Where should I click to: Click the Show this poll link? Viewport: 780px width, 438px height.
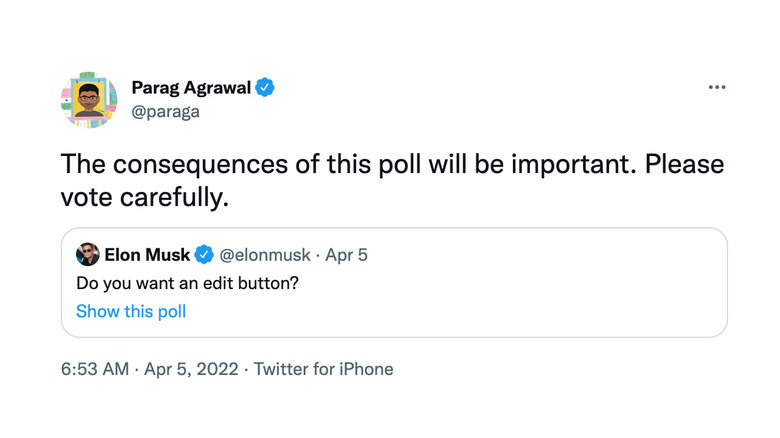coord(131,311)
